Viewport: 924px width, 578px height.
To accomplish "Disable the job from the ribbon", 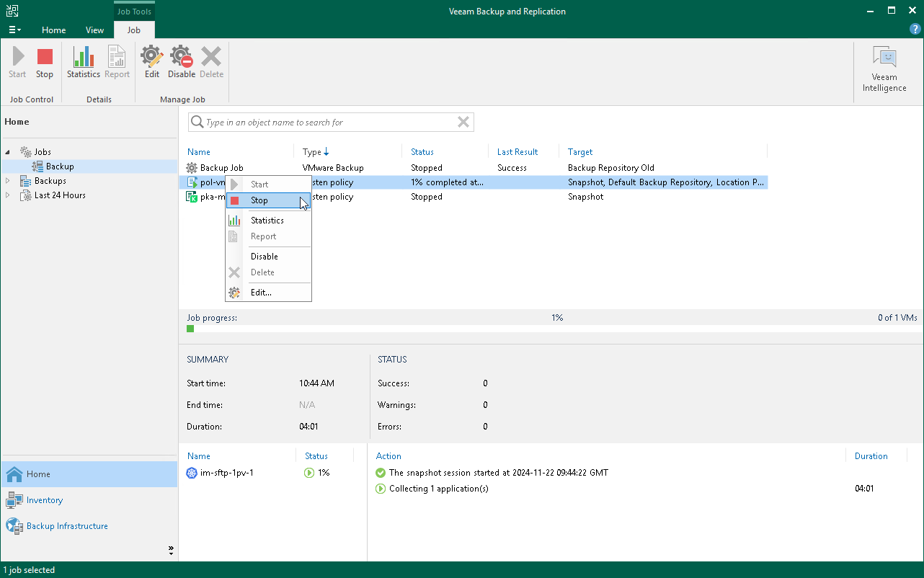I will click(181, 57).
